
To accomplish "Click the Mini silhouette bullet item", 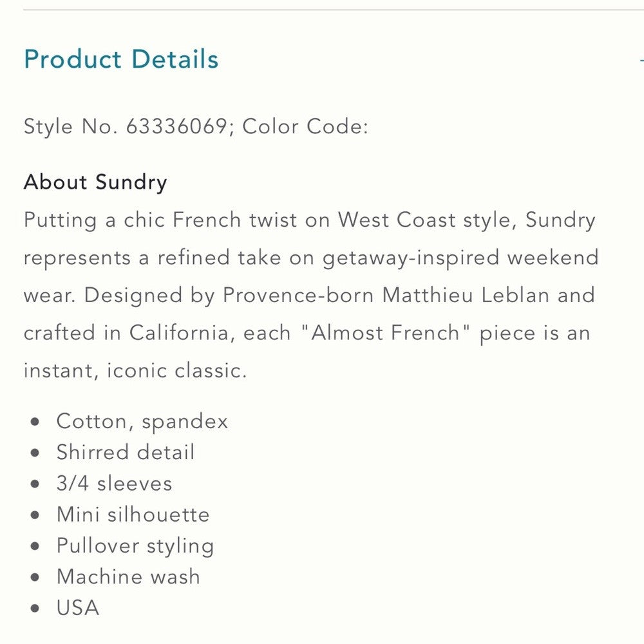I will pyautogui.click(x=133, y=515).
